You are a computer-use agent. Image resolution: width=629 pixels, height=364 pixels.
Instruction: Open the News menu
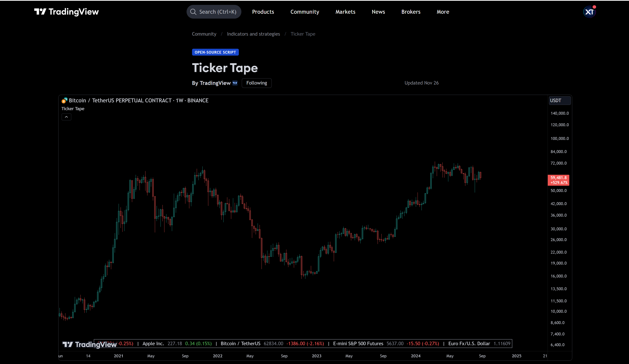tap(378, 12)
